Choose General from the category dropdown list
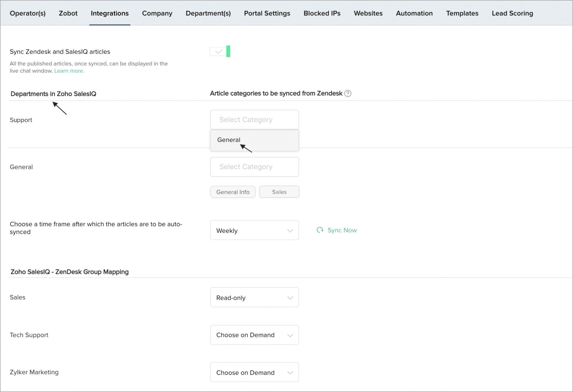This screenshot has width=573, height=392. 254,140
